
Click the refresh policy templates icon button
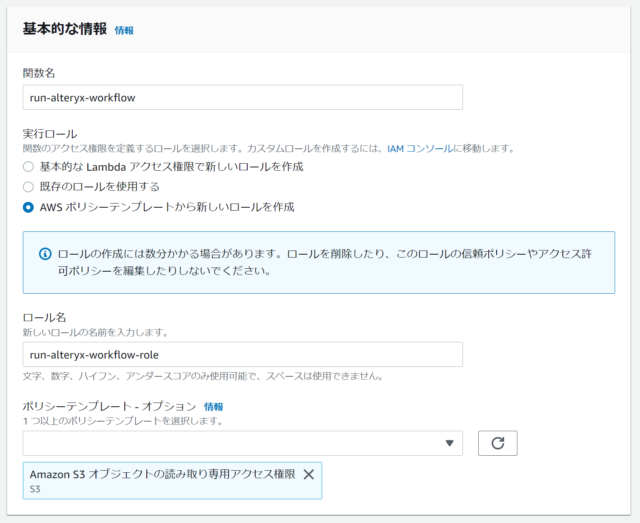[x=498, y=443]
